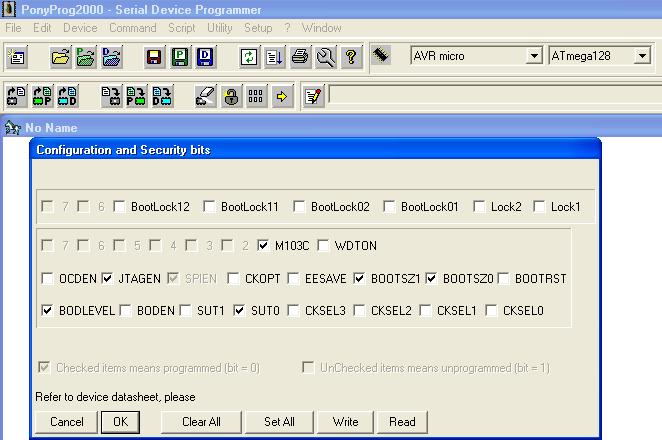Click the OK button
Viewport: 662px width, 440px height.
tap(120, 422)
